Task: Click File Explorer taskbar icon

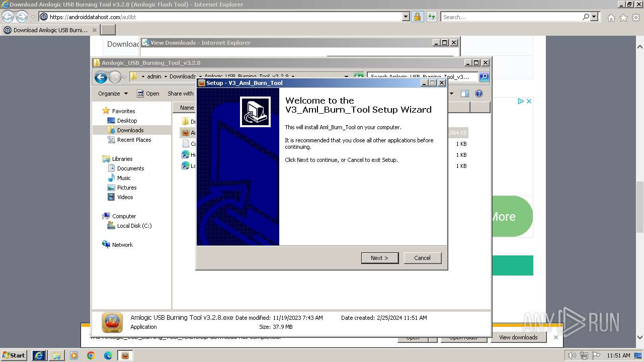Action: pos(57,355)
